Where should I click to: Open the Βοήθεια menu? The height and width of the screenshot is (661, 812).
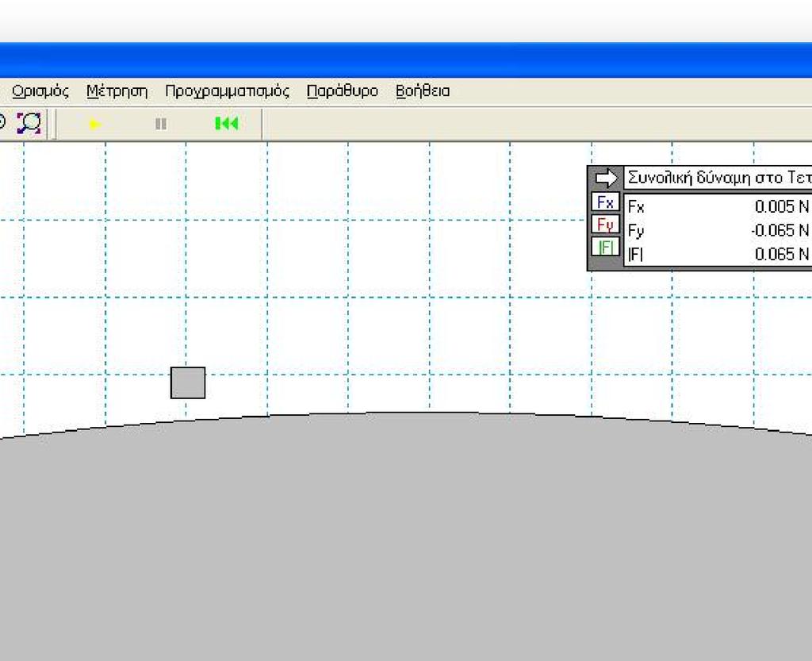423,91
